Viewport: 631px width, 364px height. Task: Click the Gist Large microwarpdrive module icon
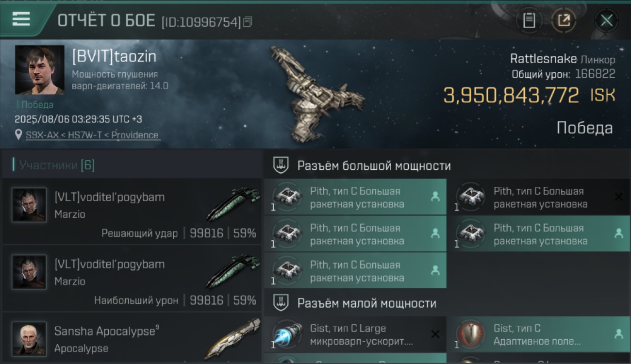(288, 334)
